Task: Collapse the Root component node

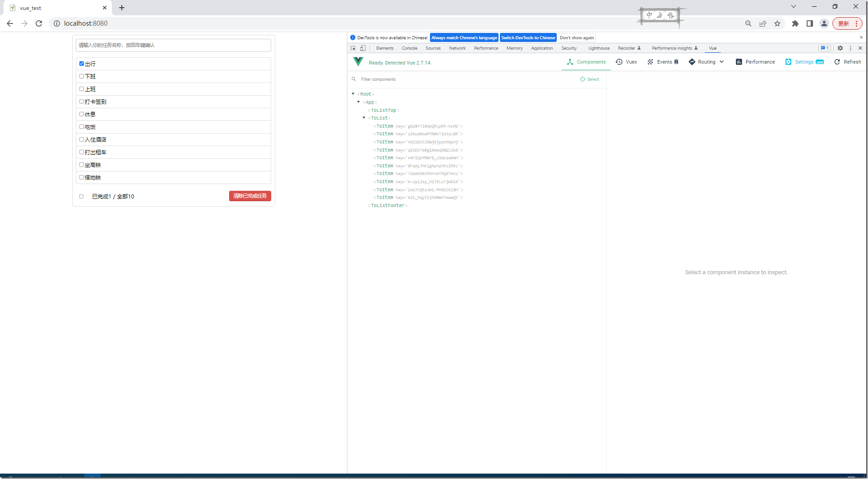Action: (x=353, y=94)
